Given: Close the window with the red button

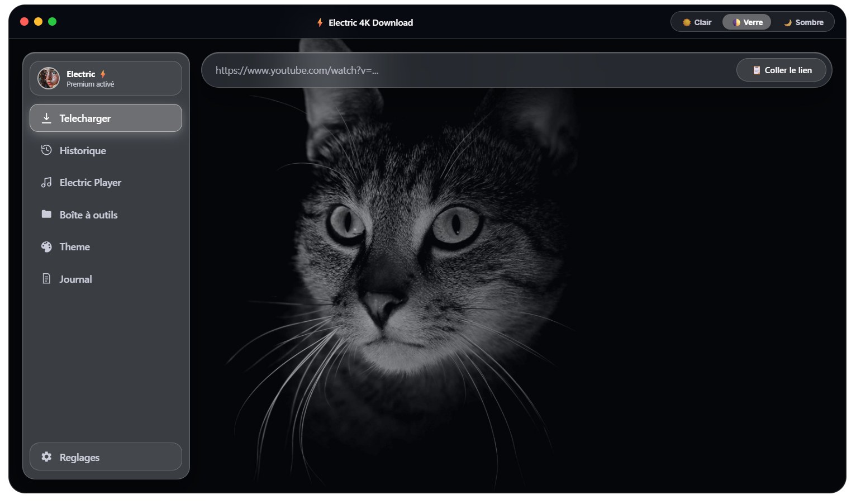Looking at the screenshot, I should 24,21.
